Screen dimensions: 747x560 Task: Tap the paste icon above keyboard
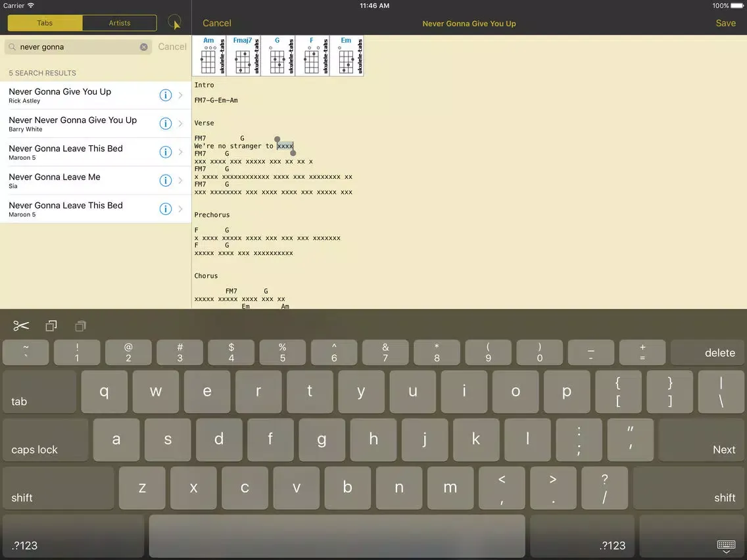point(81,326)
